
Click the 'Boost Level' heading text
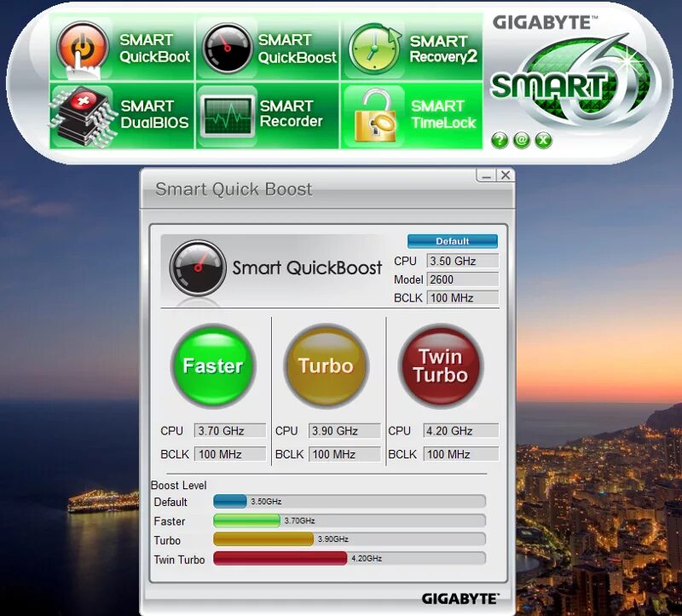pyautogui.click(x=178, y=485)
